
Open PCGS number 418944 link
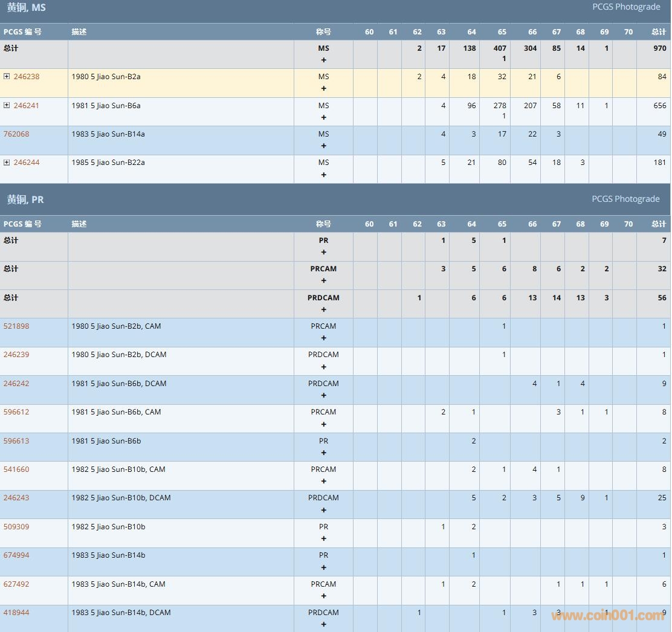16,613
